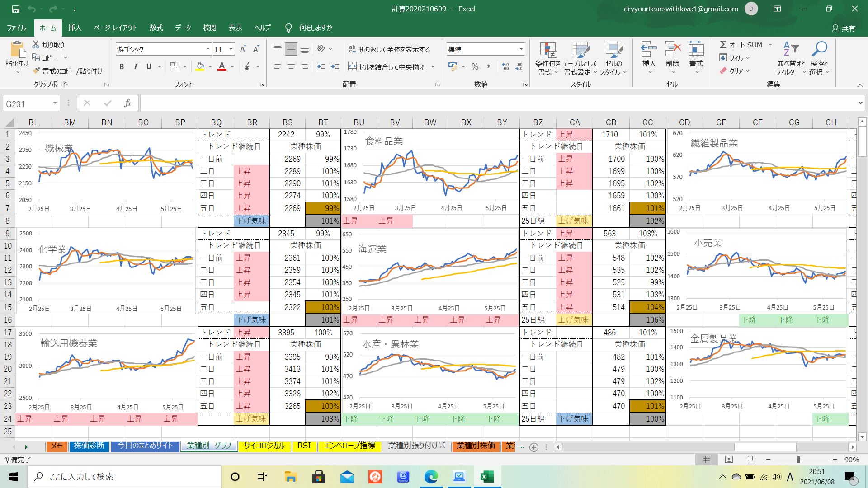
Task: Click the Increase Font Size icon
Action: 243,49
